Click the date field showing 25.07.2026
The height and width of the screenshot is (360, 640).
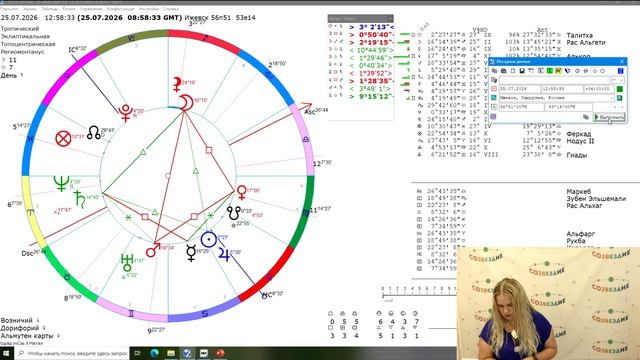520,89
